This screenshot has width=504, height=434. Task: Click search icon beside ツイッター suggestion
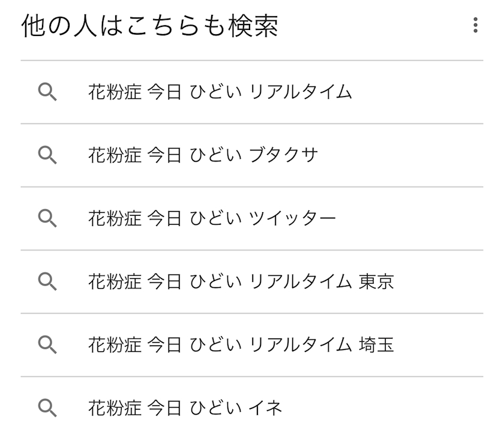tap(48, 218)
